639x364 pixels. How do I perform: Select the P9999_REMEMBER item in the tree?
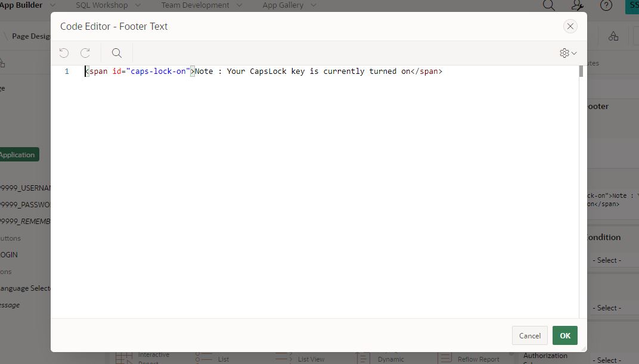click(25, 222)
